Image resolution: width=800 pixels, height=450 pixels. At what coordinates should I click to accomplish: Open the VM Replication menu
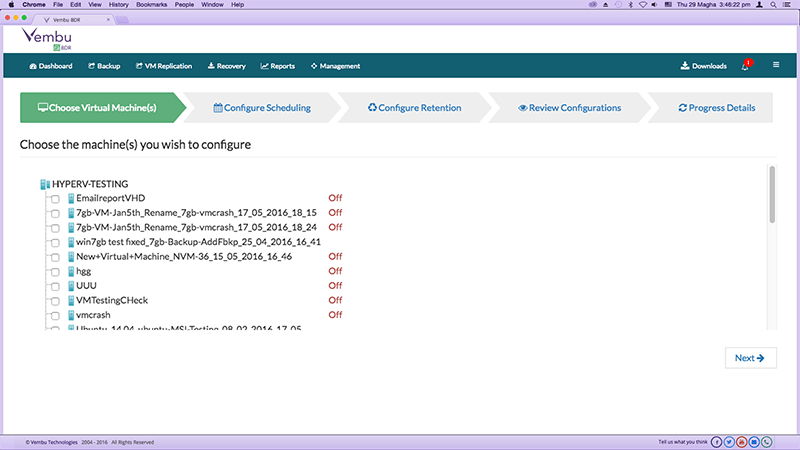click(164, 66)
